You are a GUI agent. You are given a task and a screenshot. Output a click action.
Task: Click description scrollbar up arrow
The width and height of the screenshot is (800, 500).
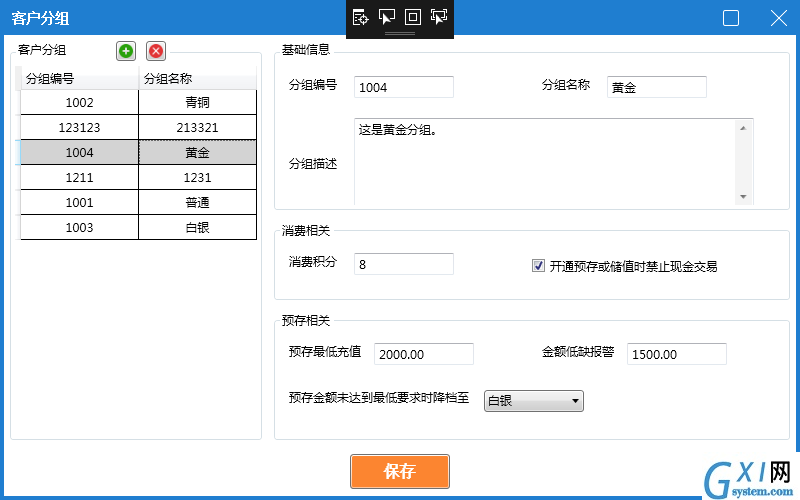click(x=743, y=128)
